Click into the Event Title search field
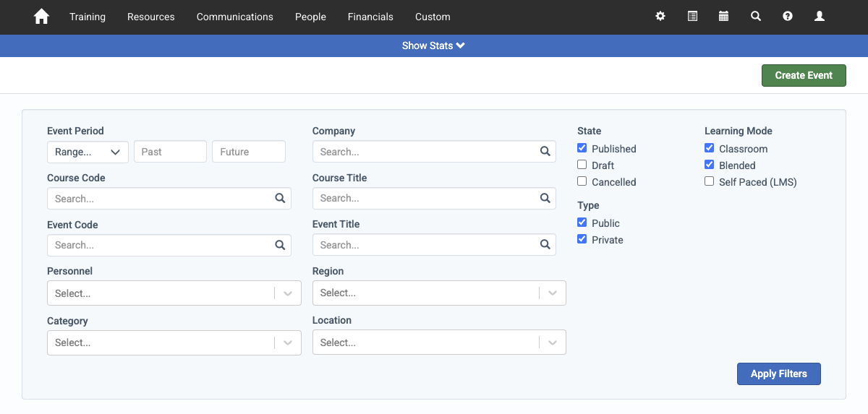 (434, 245)
